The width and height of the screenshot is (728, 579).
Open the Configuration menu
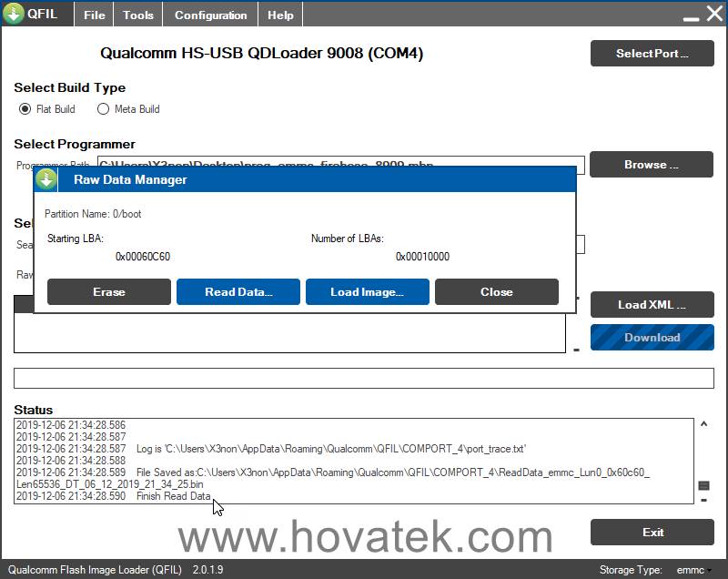(210, 15)
